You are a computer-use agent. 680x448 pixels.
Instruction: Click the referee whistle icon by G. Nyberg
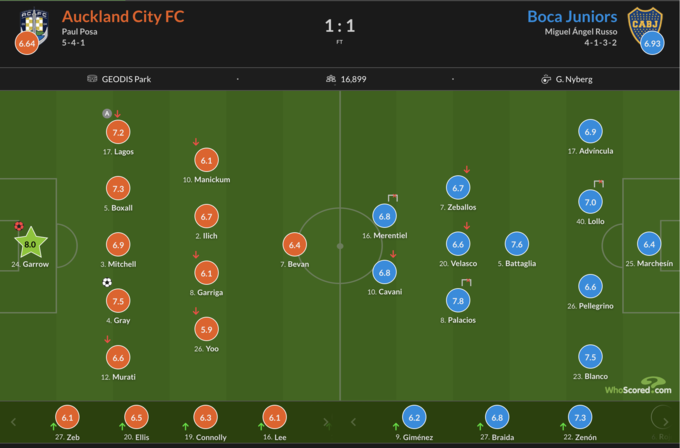pyautogui.click(x=545, y=79)
